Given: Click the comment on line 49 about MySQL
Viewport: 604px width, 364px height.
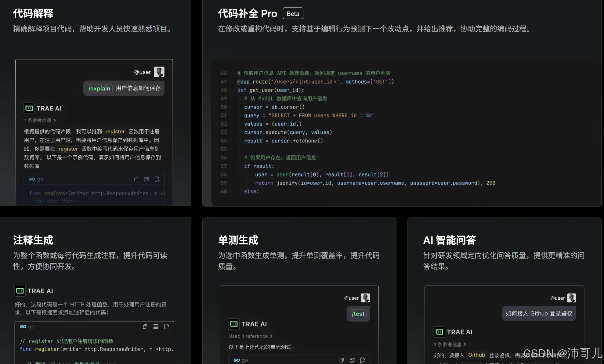Looking at the screenshot, I should pyautogui.click(x=286, y=99).
